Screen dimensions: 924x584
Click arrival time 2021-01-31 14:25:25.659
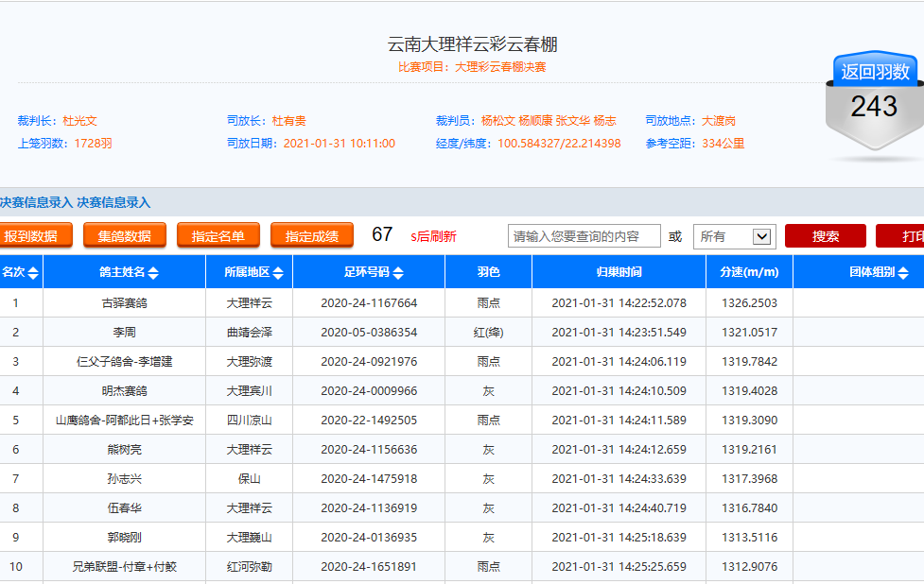click(x=619, y=567)
